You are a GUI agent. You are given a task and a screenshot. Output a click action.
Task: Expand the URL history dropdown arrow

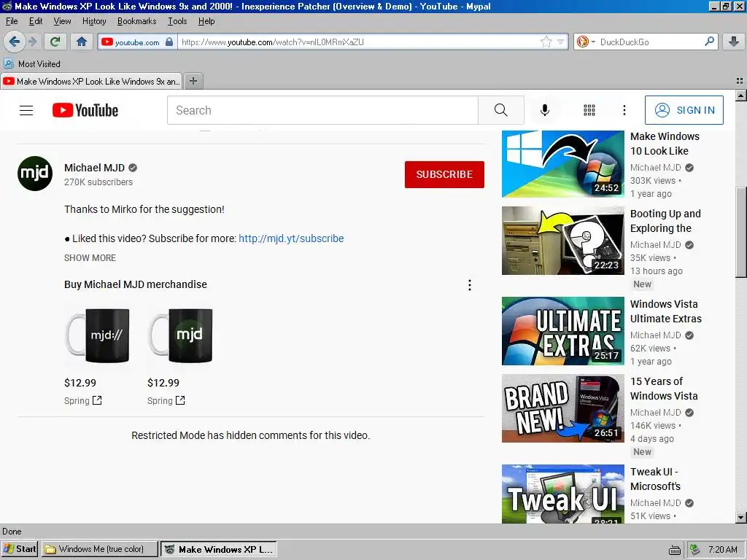pyautogui.click(x=561, y=42)
